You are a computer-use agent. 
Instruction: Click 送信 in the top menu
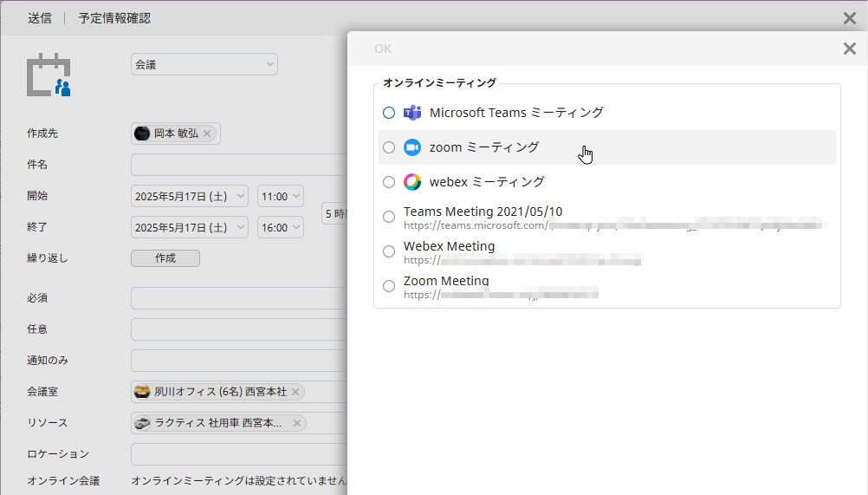click(x=39, y=18)
